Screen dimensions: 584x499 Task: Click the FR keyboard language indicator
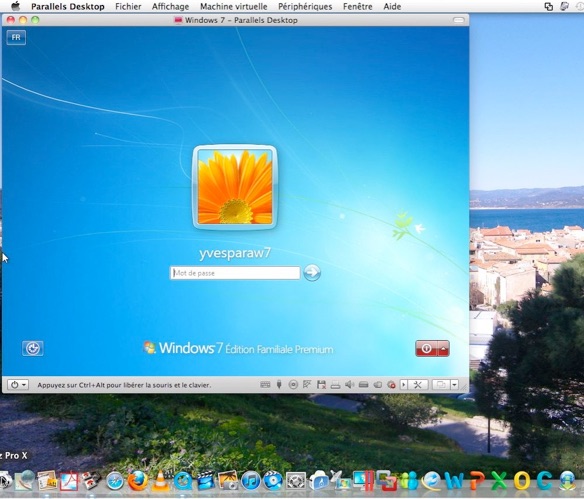[16, 37]
